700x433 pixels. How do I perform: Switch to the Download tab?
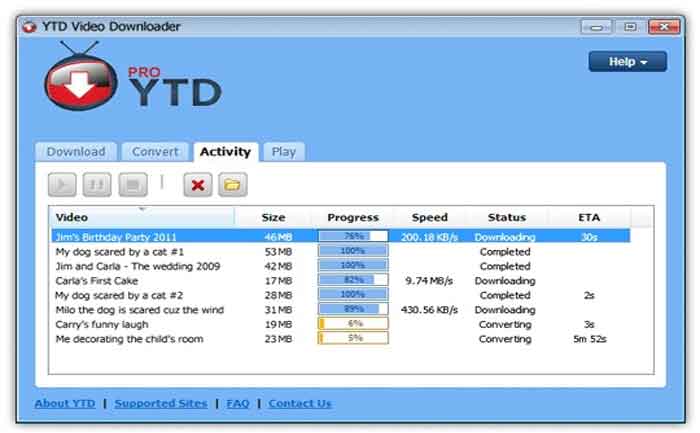(76, 152)
